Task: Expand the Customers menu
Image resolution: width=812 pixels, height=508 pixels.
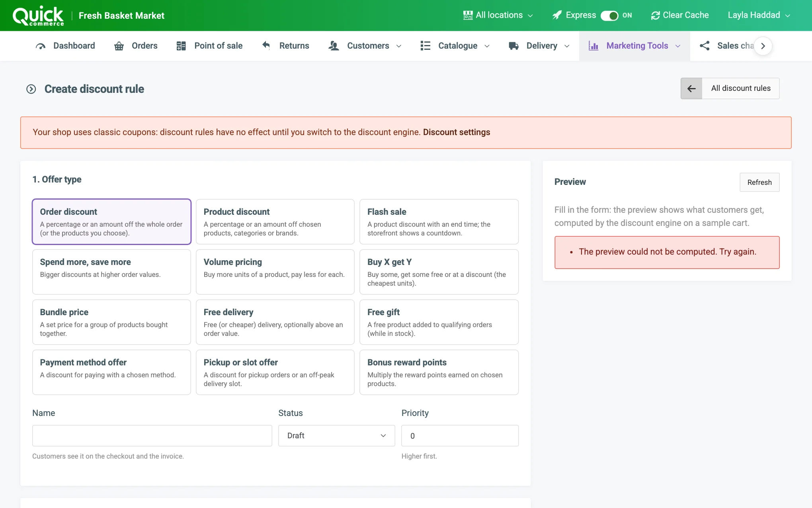Action: coord(365,46)
